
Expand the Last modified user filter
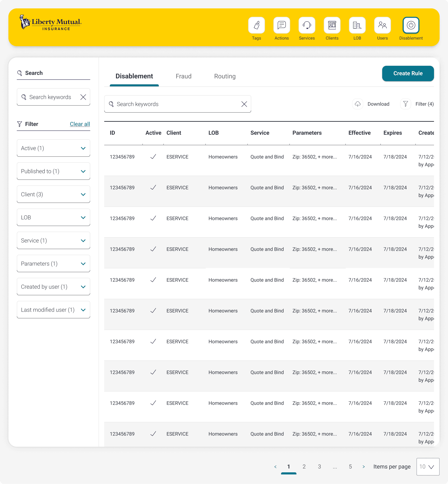click(x=53, y=310)
